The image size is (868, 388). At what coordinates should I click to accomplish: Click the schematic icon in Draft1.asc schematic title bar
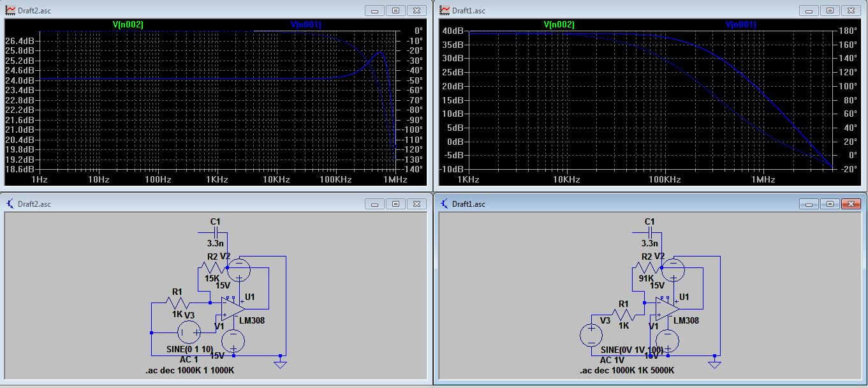tap(445, 204)
